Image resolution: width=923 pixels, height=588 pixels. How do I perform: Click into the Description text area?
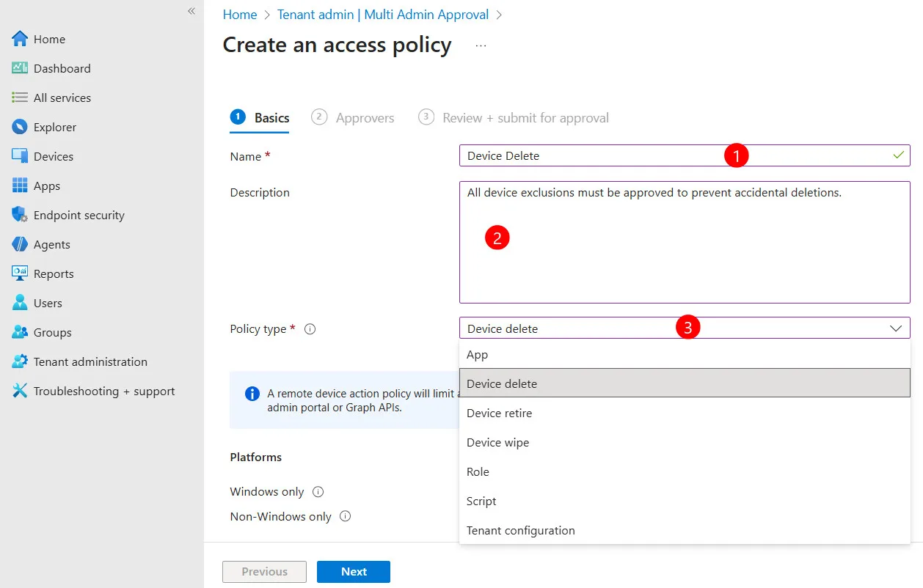685,243
